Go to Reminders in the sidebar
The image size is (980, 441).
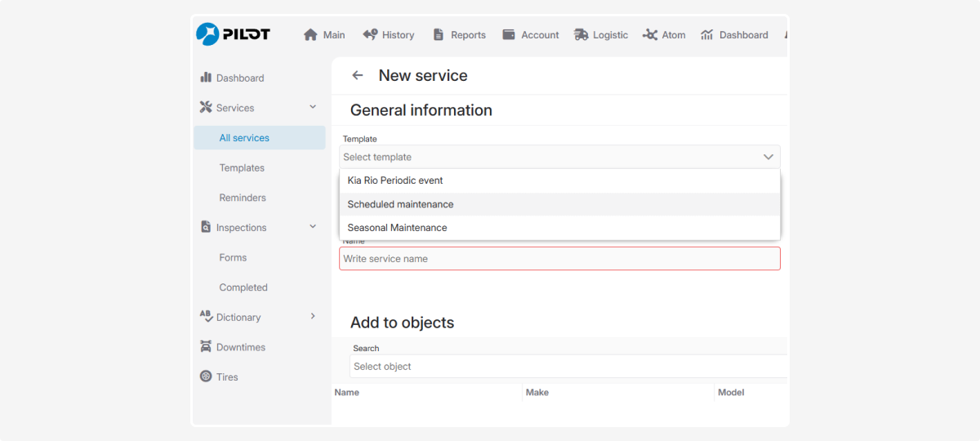click(x=243, y=198)
